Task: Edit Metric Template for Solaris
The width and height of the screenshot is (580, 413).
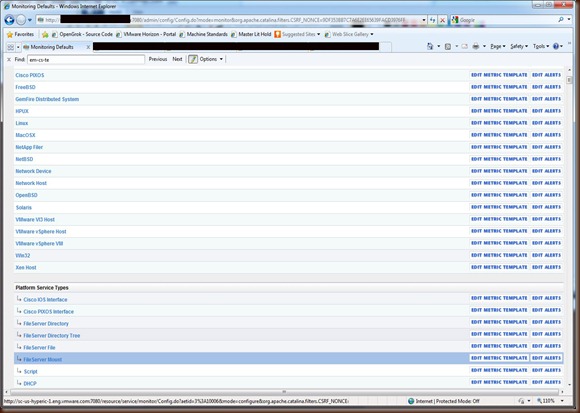Action: (x=499, y=207)
